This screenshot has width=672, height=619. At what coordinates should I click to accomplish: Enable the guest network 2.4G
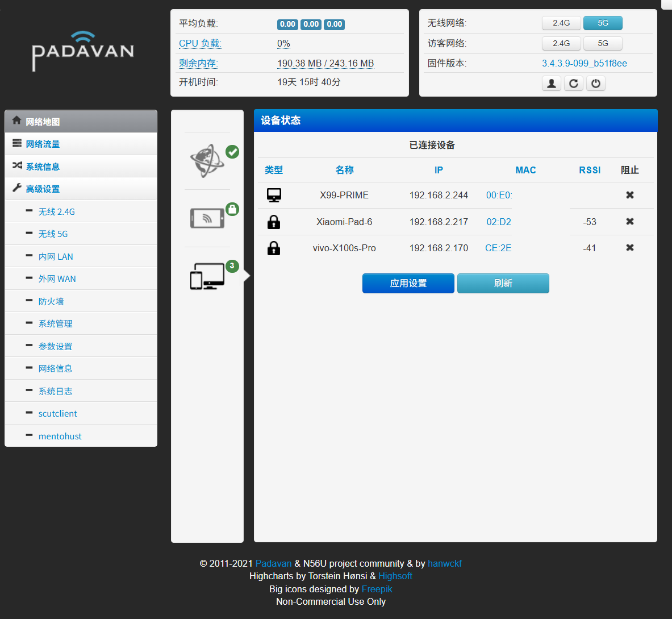561,43
